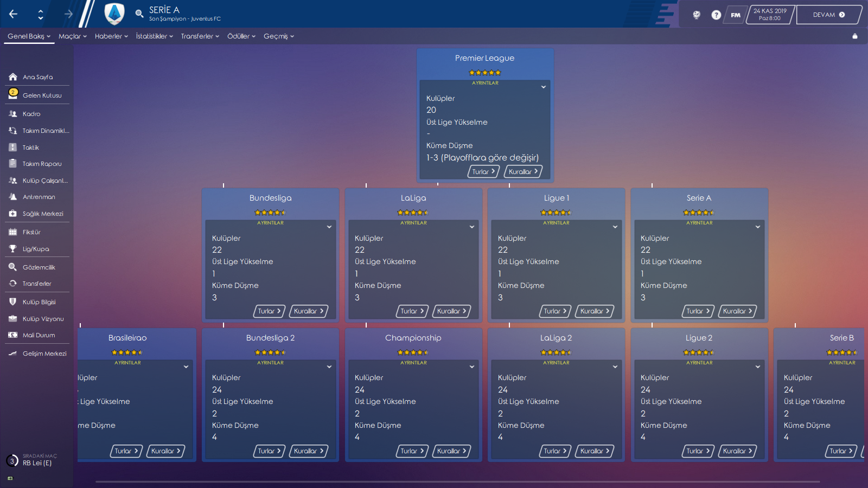This screenshot has width=868, height=488.
Task: Open Kulüp Bilgisi shield icon
Action: [x=13, y=302]
